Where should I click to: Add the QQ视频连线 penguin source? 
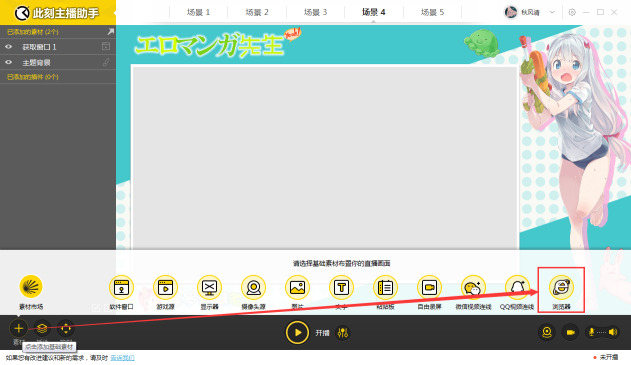click(517, 288)
